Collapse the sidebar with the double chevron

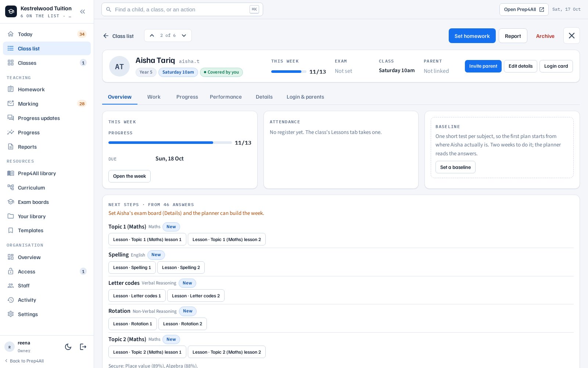(x=83, y=12)
